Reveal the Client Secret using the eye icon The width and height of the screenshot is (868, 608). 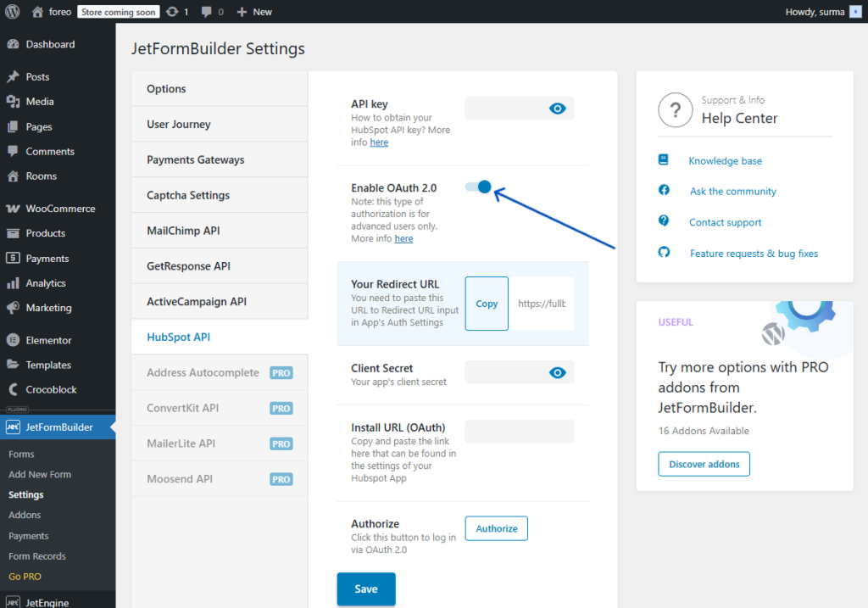557,372
